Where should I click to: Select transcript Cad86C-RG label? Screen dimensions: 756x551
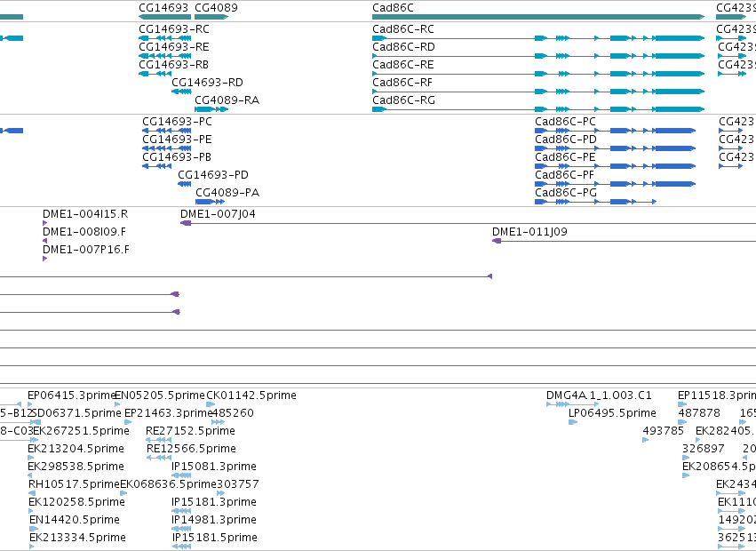(403, 100)
